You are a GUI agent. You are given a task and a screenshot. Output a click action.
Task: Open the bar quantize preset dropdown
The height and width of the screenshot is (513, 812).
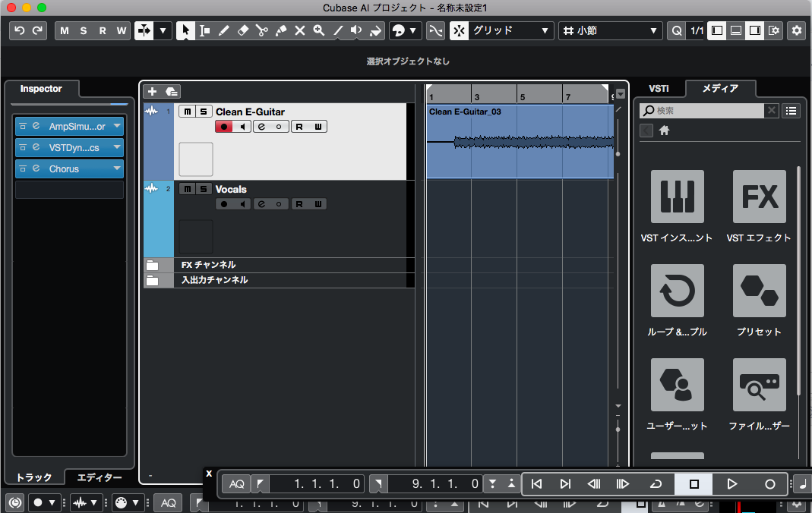click(x=610, y=30)
